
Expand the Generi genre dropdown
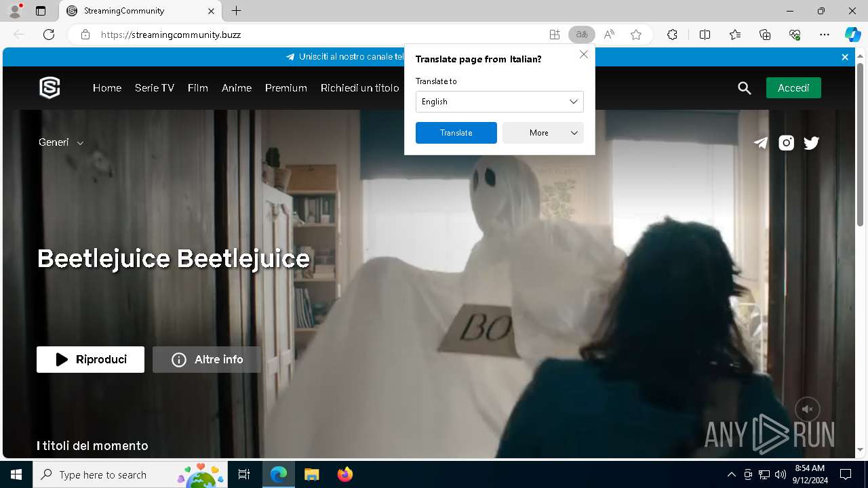coord(61,142)
